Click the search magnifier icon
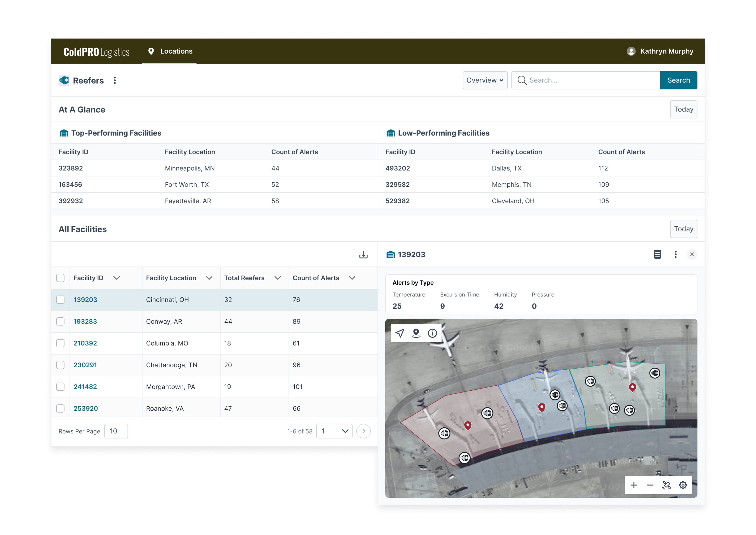Viewport: 756px width, 535px height. [522, 80]
